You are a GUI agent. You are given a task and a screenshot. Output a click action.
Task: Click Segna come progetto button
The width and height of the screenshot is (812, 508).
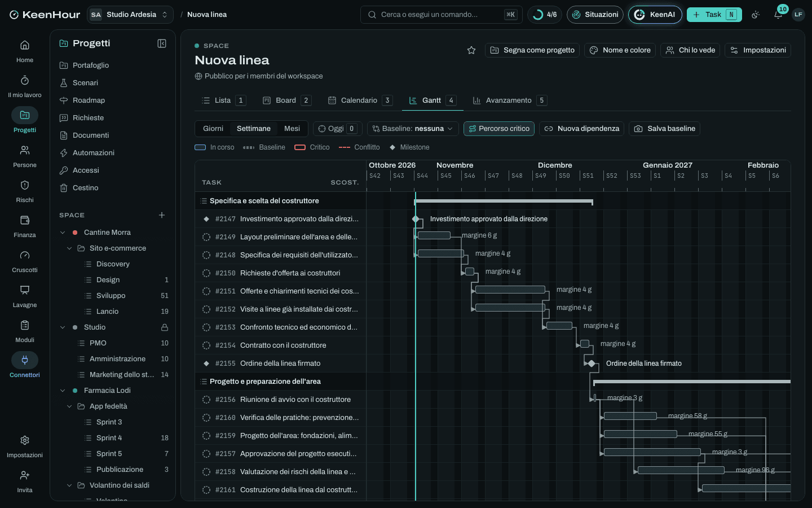tap(532, 50)
